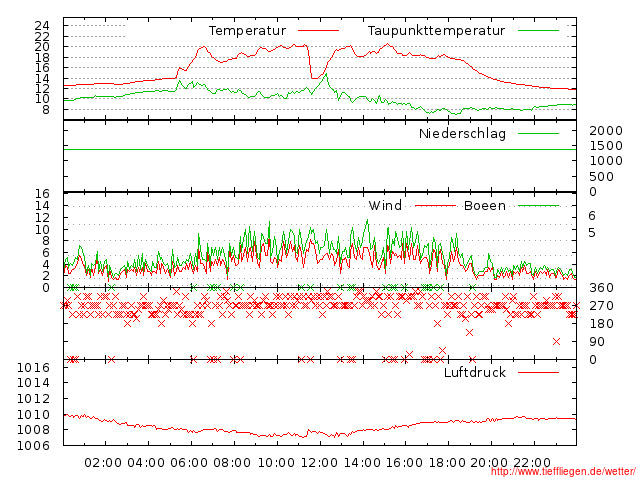Click the 20:00 time axis label
The width and height of the screenshot is (640, 480).
tap(489, 463)
